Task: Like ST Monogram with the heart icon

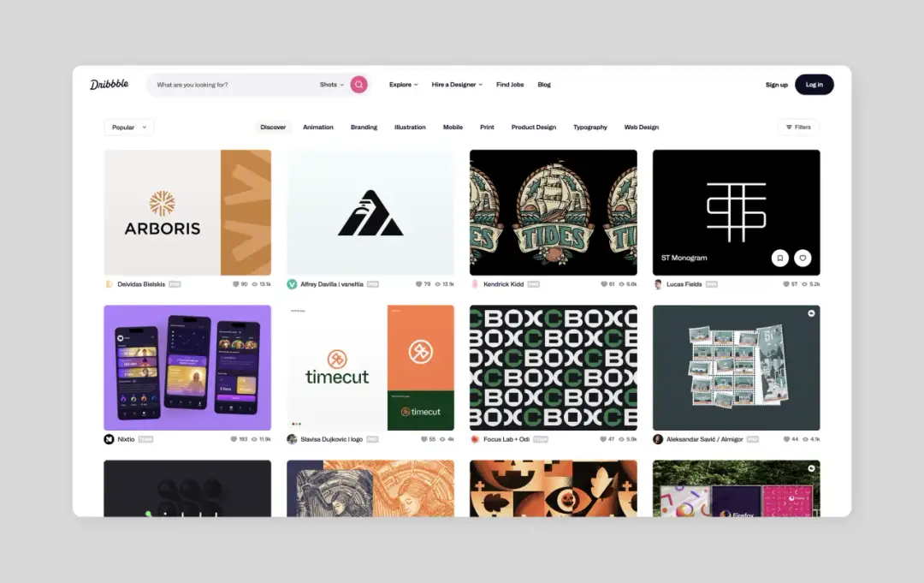Action: [802, 257]
